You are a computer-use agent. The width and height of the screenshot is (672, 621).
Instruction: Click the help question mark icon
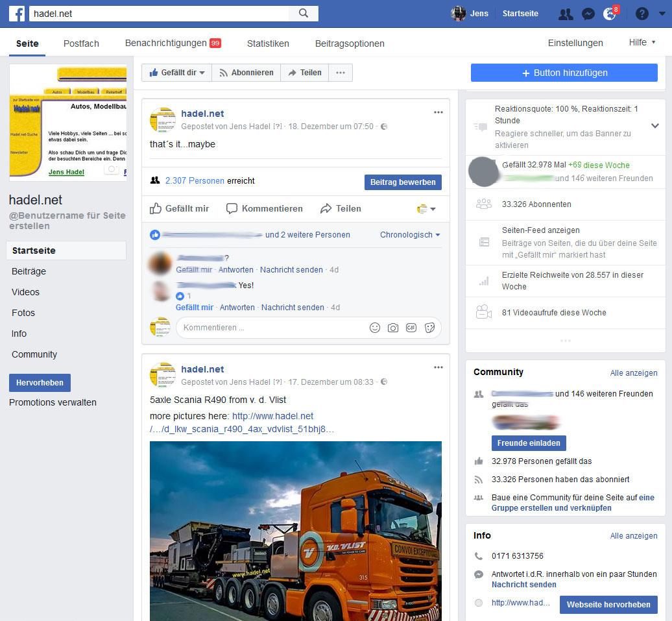(642, 14)
